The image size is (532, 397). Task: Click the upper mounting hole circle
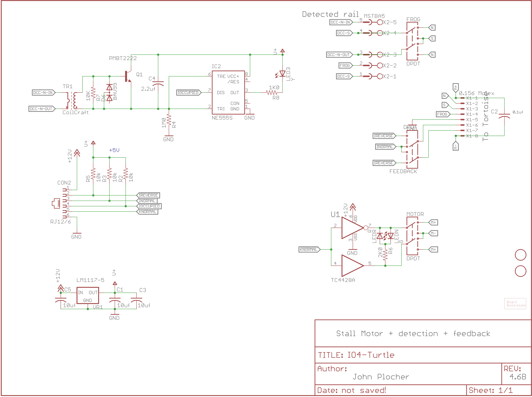pos(520,255)
